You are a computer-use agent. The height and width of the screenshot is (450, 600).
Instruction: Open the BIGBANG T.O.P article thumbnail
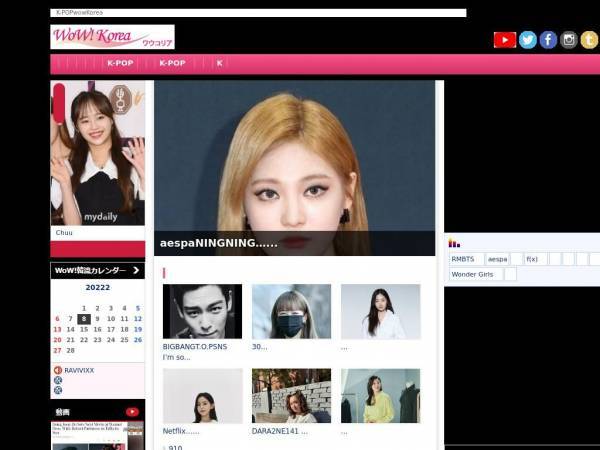pos(202,311)
